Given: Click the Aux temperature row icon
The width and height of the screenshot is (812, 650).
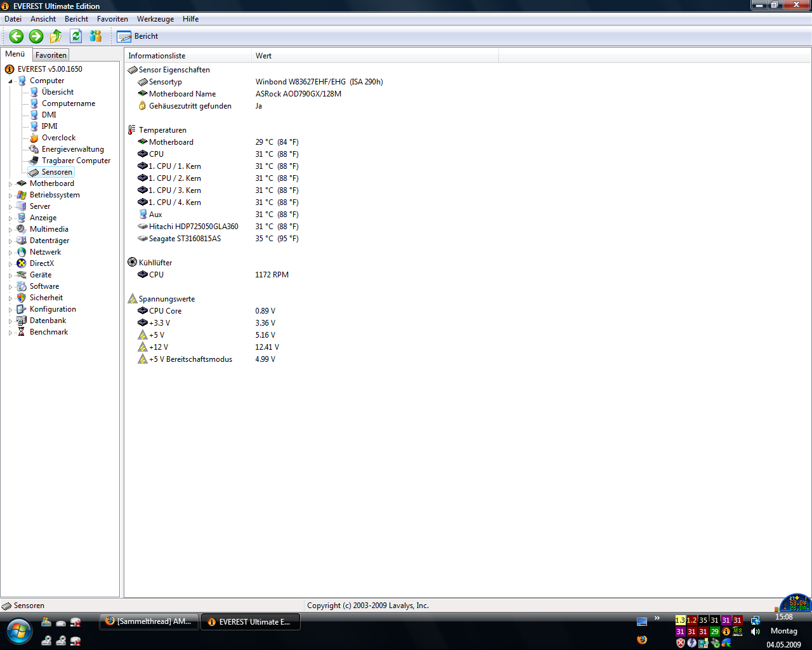Looking at the screenshot, I should click(143, 215).
